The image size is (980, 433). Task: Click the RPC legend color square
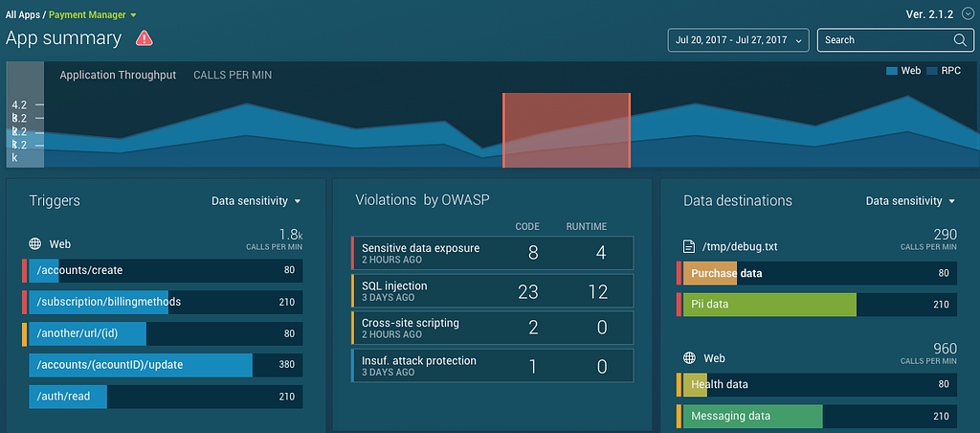coord(932,71)
